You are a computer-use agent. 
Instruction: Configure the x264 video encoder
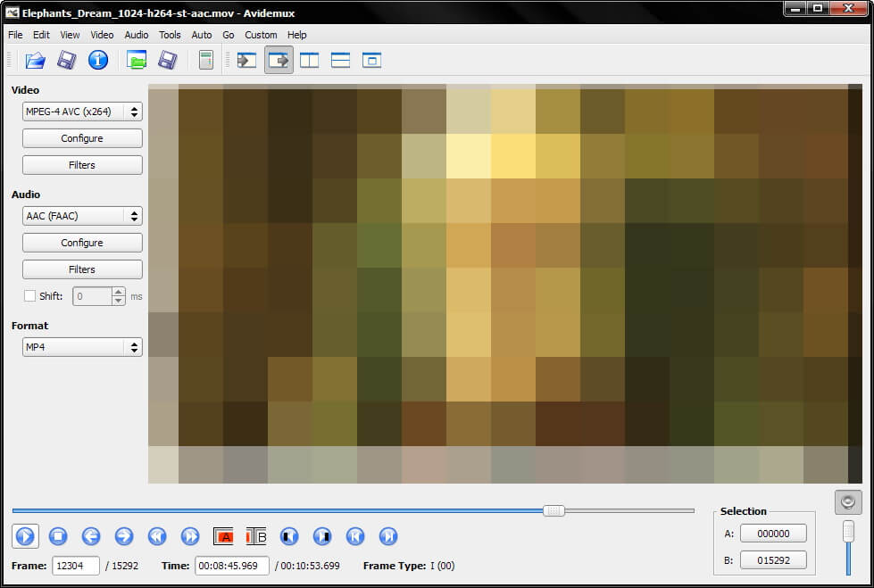[82, 138]
